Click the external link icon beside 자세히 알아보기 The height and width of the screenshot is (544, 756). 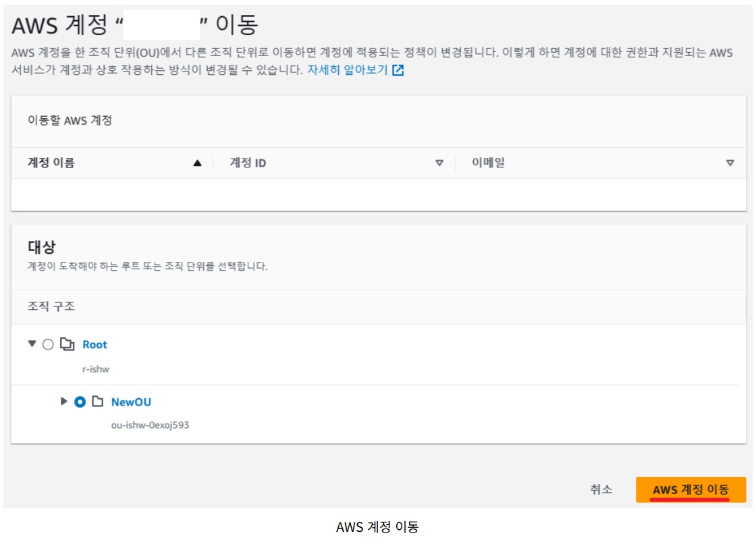[x=398, y=70]
